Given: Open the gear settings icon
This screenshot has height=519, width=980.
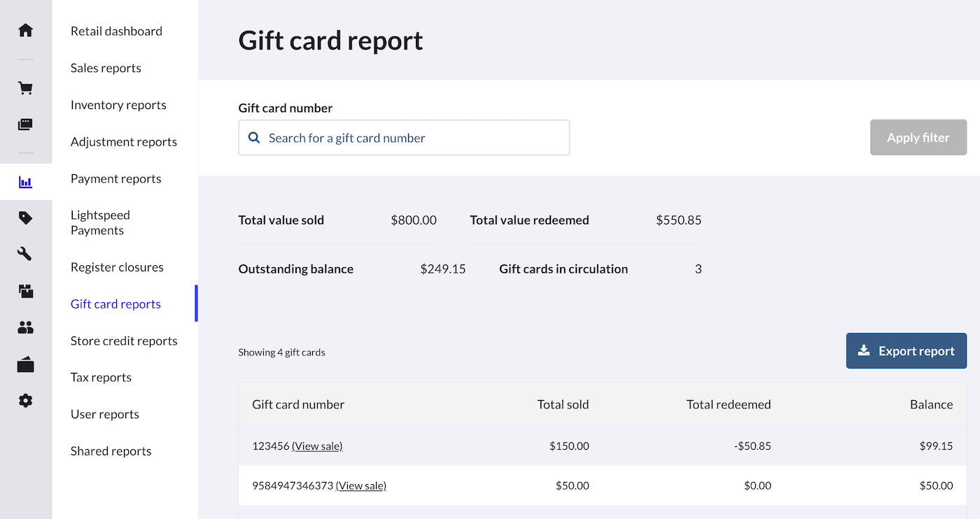Looking at the screenshot, I should tap(26, 401).
